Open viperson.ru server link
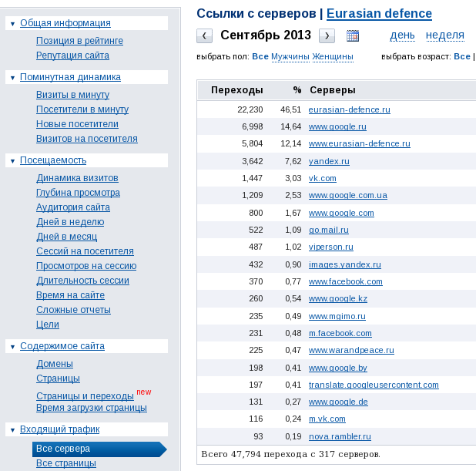The width and height of the screenshot is (476, 471). tap(331, 247)
